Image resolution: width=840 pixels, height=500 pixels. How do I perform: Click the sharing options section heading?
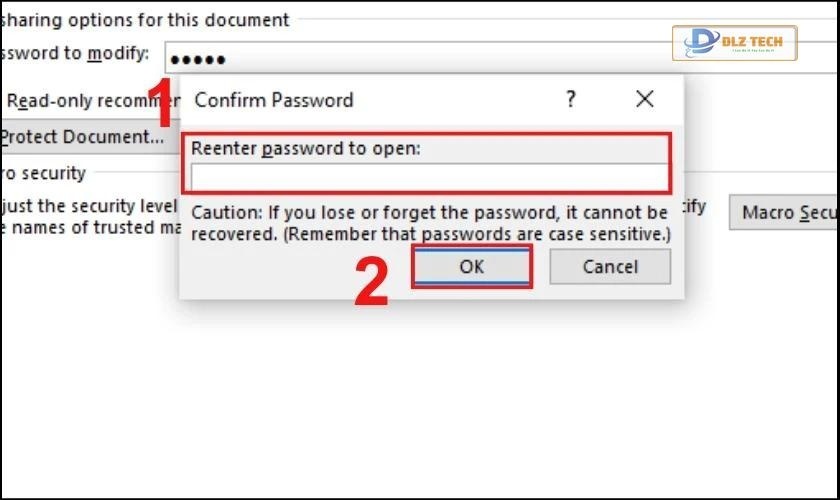coord(145,19)
